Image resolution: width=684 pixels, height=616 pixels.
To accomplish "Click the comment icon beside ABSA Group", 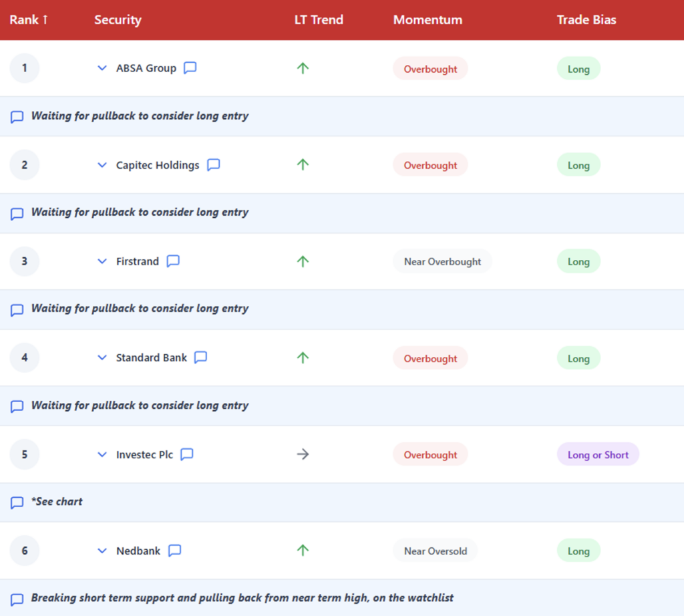I will pos(190,68).
